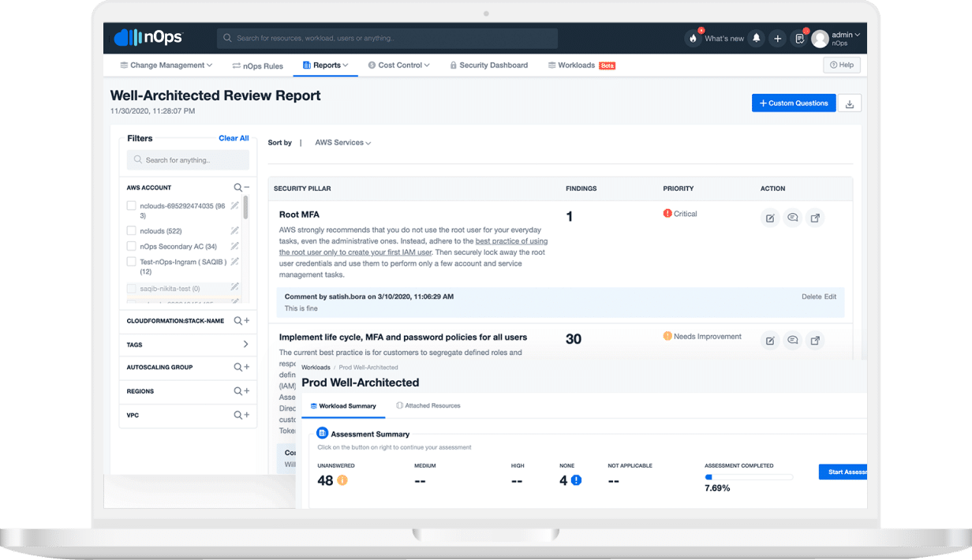Click the Custom Questions button
This screenshot has height=560, width=972.
click(x=794, y=103)
